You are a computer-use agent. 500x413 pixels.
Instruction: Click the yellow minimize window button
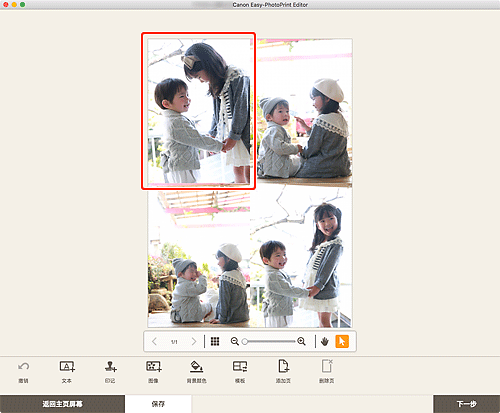coord(14,5)
